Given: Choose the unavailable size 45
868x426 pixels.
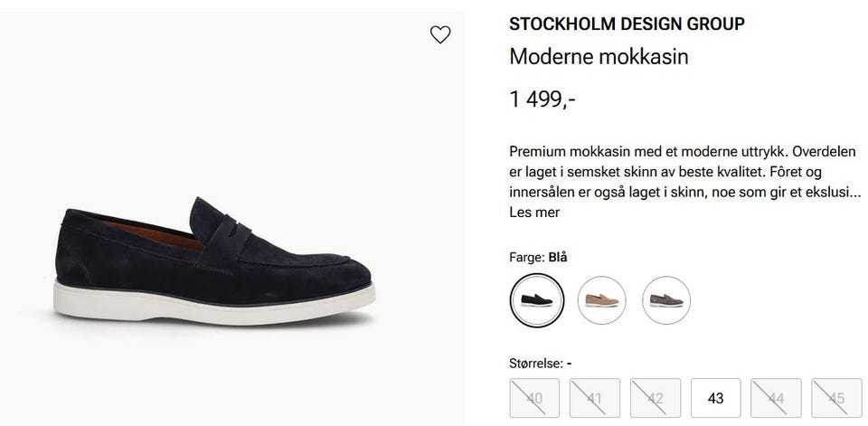Looking at the screenshot, I should pos(836,398).
